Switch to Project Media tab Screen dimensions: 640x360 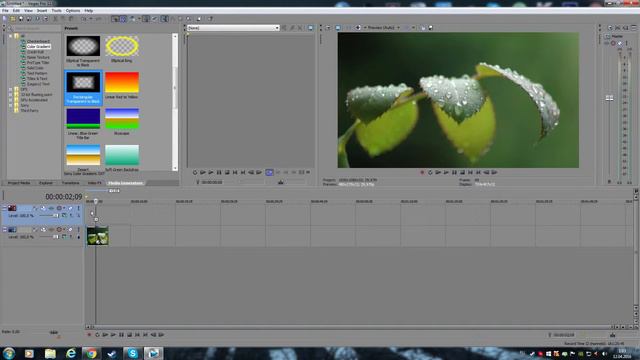click(19, 183)
